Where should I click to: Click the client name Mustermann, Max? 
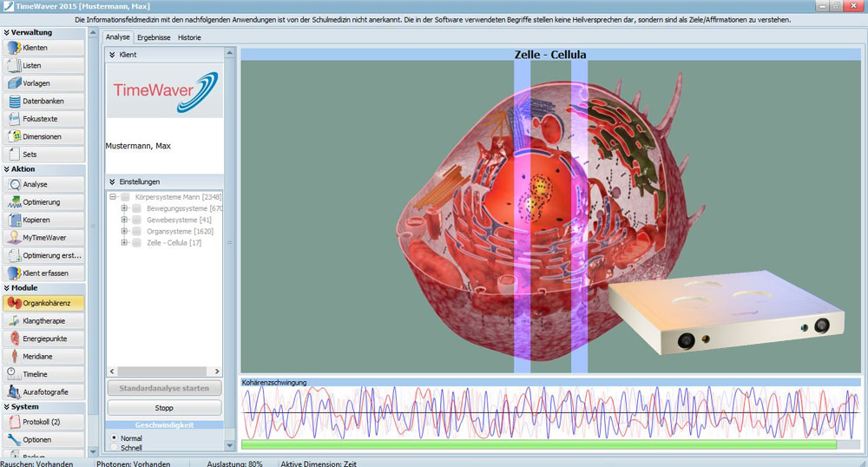coord(138,146)
